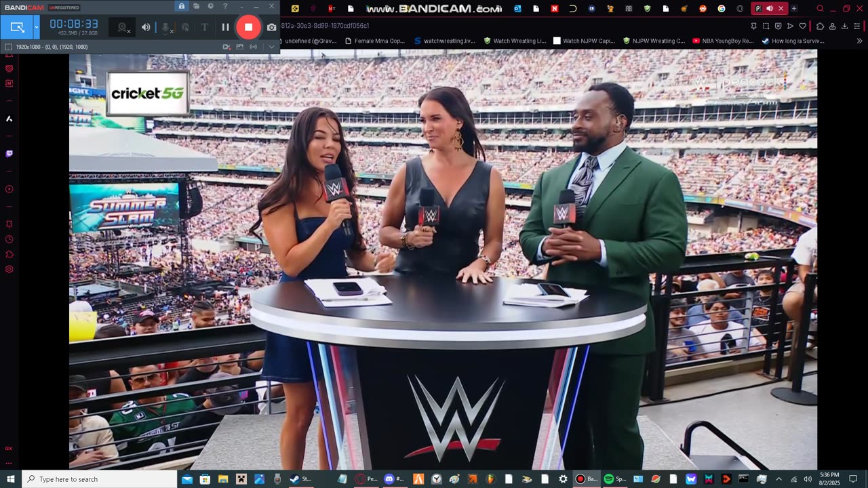Open Steam from the taskbar
The height and width of the screenshot is (488, 868).
(x=300, y=479)
